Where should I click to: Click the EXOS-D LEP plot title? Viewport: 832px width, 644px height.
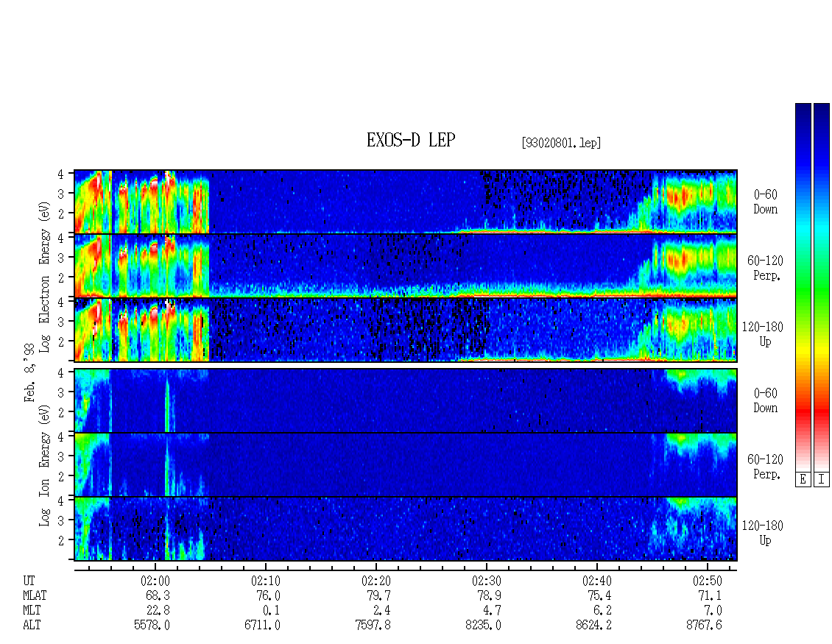(411, 140)
